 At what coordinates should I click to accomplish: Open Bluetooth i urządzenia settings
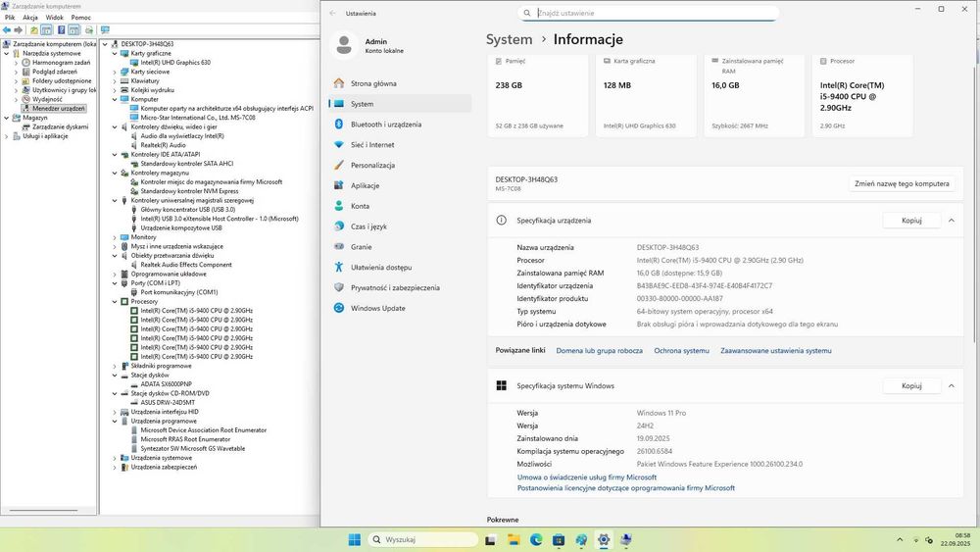400,125
